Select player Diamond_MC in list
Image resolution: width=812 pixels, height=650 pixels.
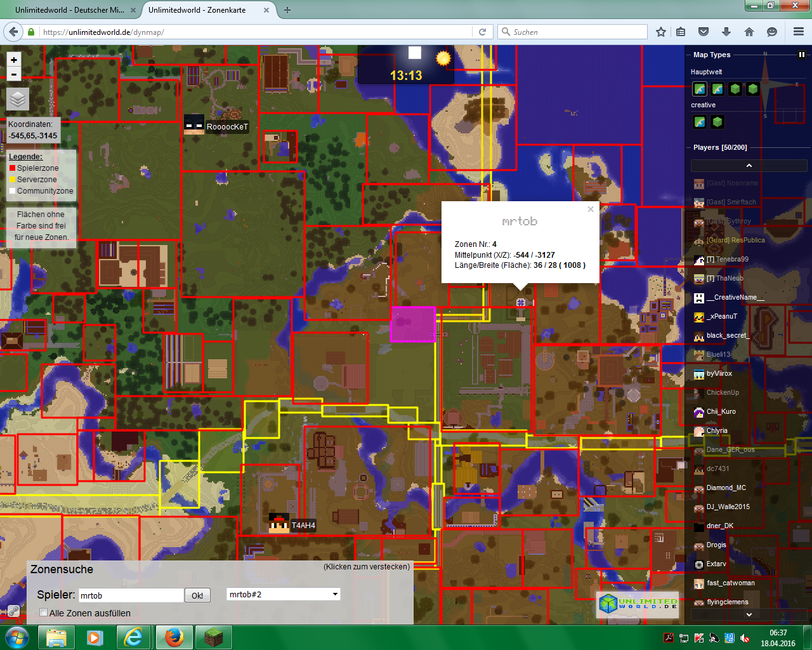click(720, 487)
